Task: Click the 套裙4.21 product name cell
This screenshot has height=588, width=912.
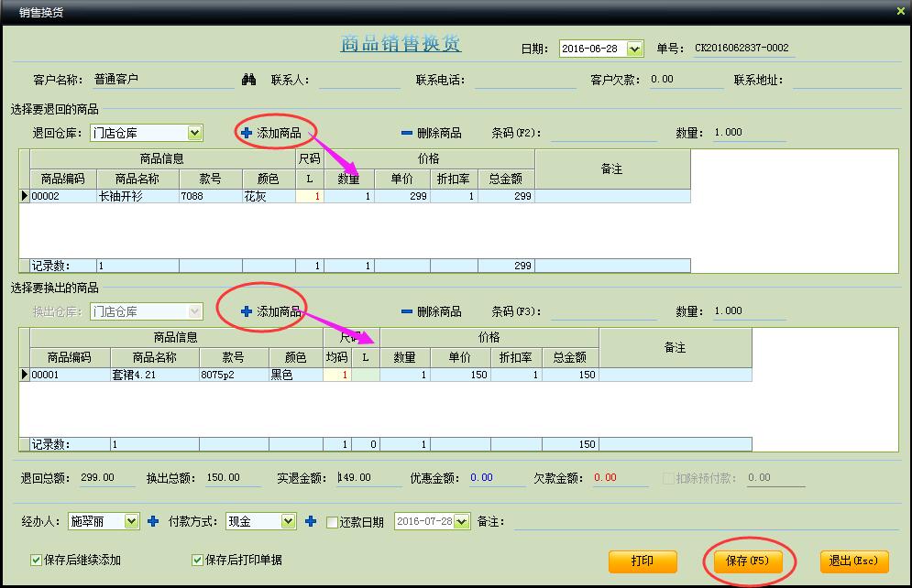Action: 155,375
